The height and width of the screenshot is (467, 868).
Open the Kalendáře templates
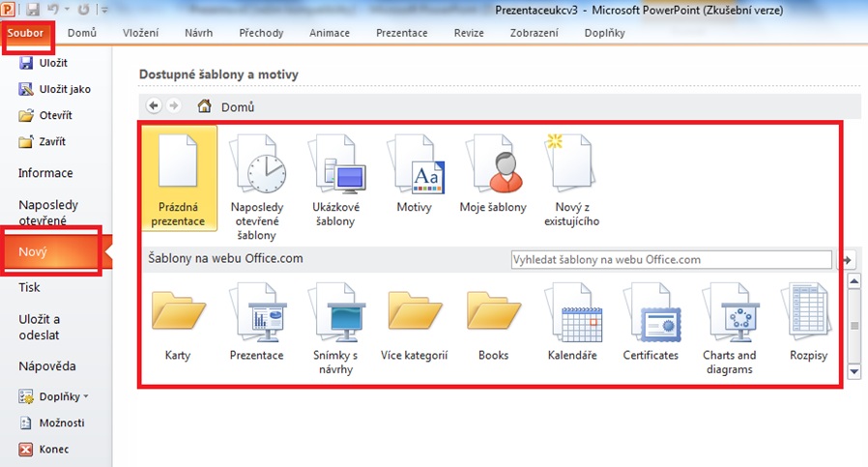[572, 322]
